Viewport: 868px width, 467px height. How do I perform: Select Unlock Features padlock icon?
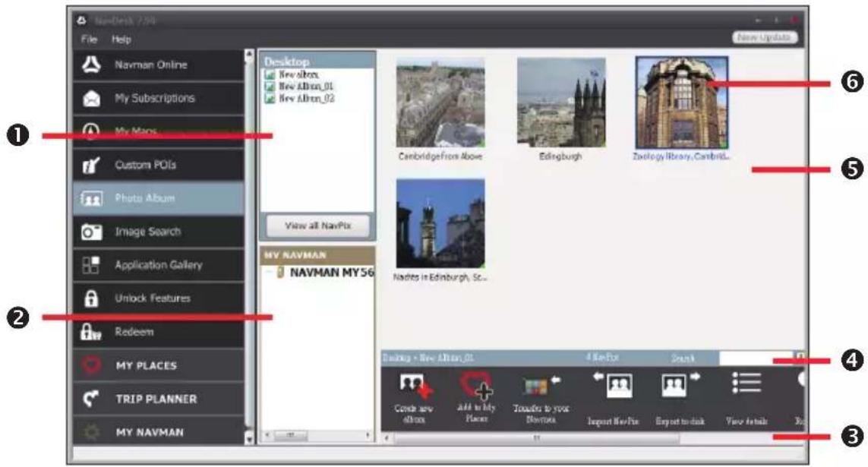click(91, 298)
